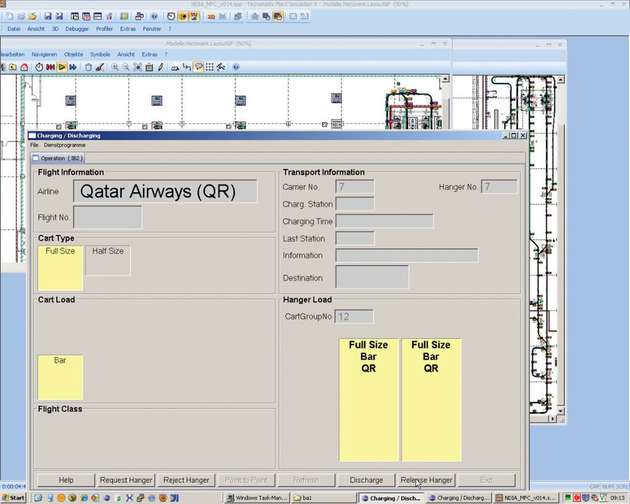Open the Datei menu
The image size is (630, 504).
pos(14,29)
